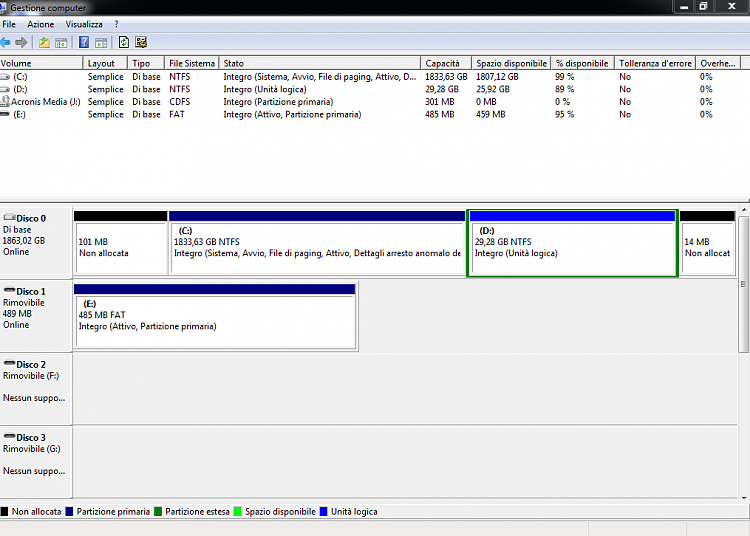750x536 pixels.
Task: Select the Disco 0 disk label panel
Action: tap(36, 243)
